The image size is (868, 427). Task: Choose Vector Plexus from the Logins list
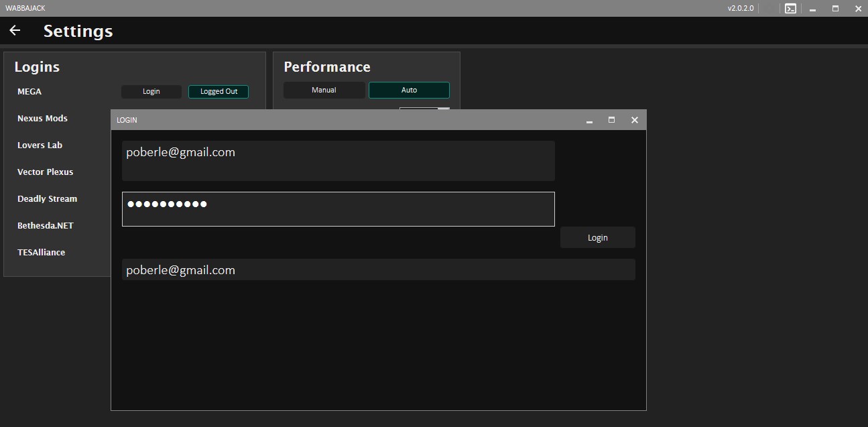point(45,172)
